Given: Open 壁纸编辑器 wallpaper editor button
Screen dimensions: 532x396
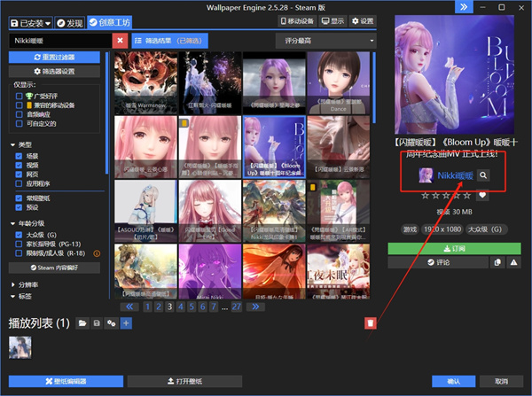Looking at the screenshot, I should coord(66,382).
